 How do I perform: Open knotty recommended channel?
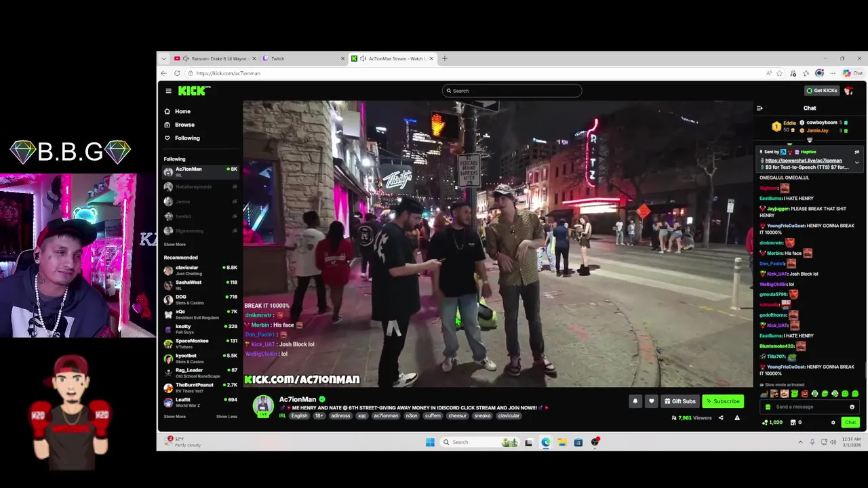(x=200, y=329)
